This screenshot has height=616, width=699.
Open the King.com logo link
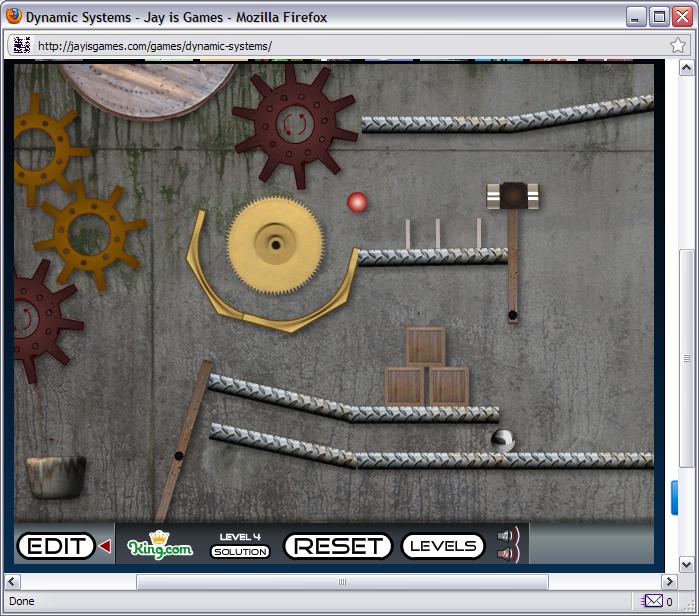(160, 546)
